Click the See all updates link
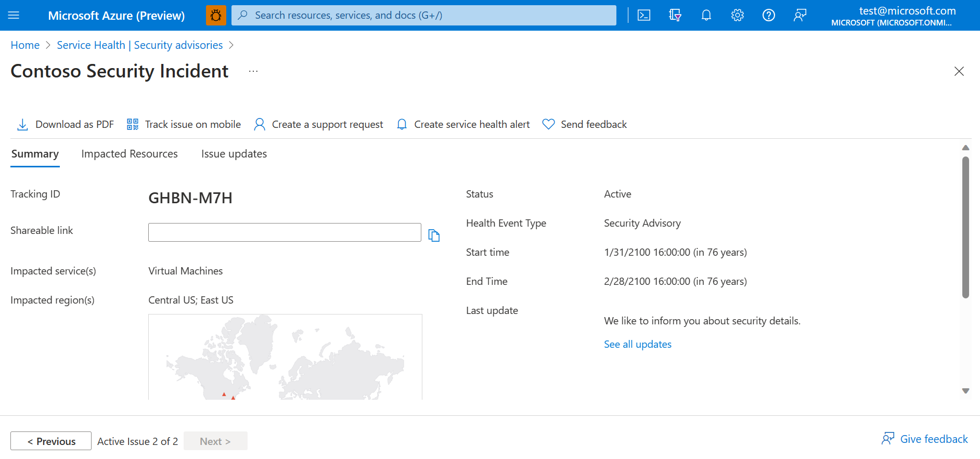The width and height of the screenshot is (980, 459). pyautogui.click(x=637, y=344)
